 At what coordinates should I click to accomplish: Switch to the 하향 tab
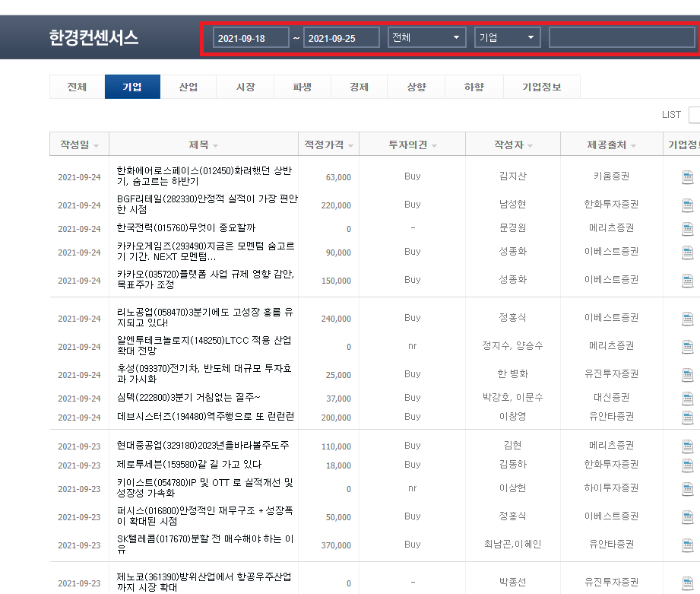click(474, 87)
